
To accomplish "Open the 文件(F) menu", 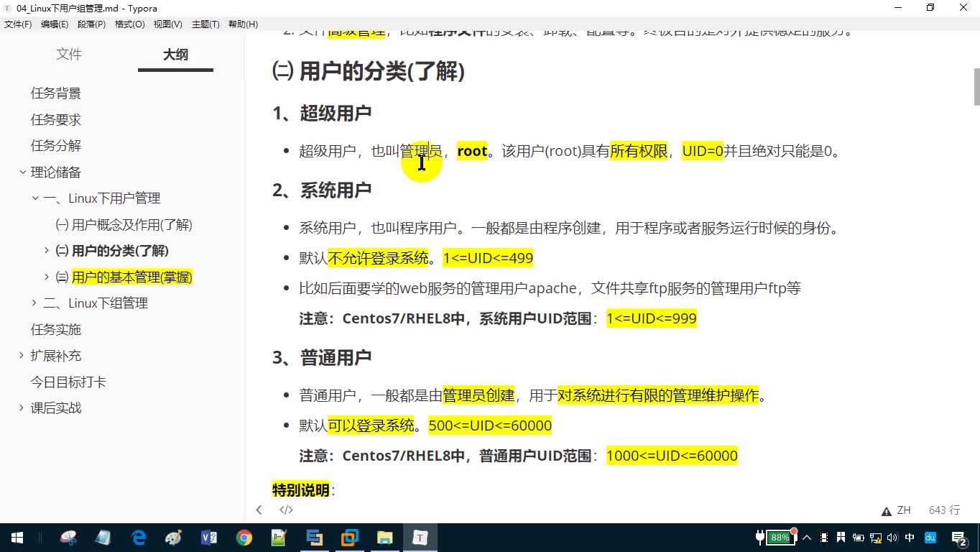I will [x=18, y=24].
